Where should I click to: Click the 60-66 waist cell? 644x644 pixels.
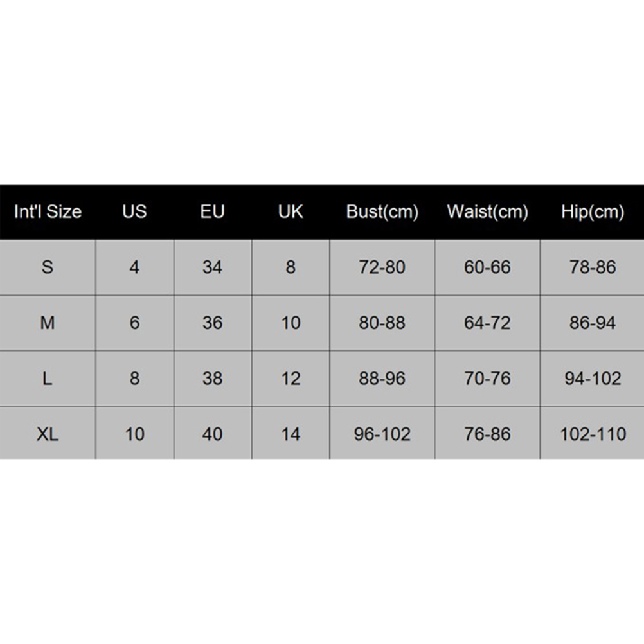tap(487, 267)
